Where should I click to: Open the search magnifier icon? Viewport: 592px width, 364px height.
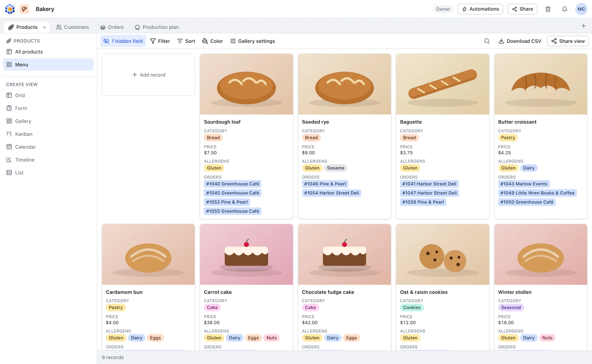pos(487,41)
